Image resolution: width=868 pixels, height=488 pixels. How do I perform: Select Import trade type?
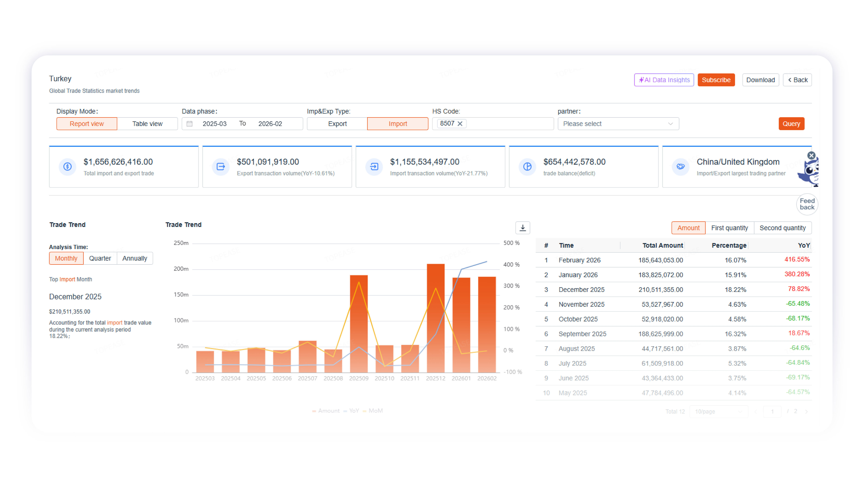[398, 124]
